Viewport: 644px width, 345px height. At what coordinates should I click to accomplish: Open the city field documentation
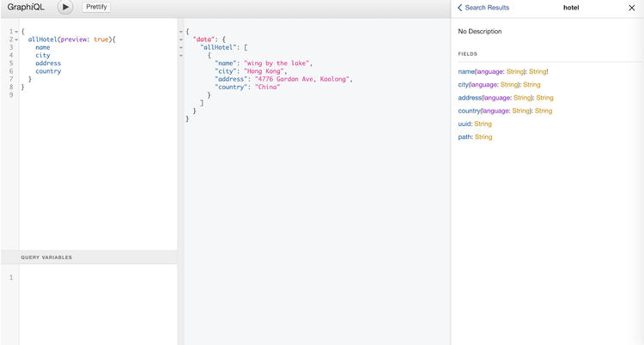(464, 85)
